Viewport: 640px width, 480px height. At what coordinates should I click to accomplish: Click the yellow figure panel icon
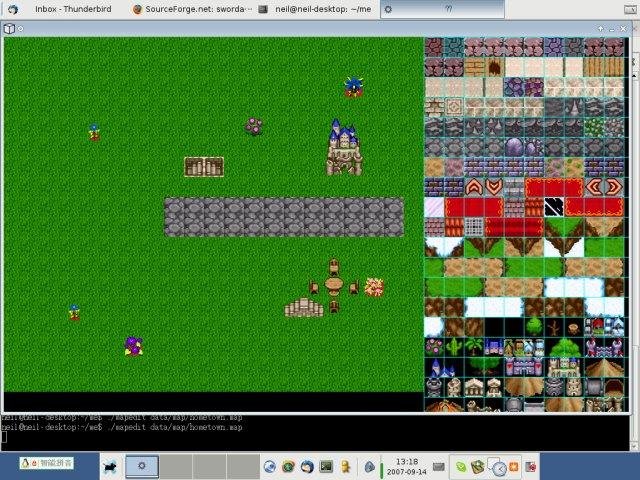coord(346,466)
